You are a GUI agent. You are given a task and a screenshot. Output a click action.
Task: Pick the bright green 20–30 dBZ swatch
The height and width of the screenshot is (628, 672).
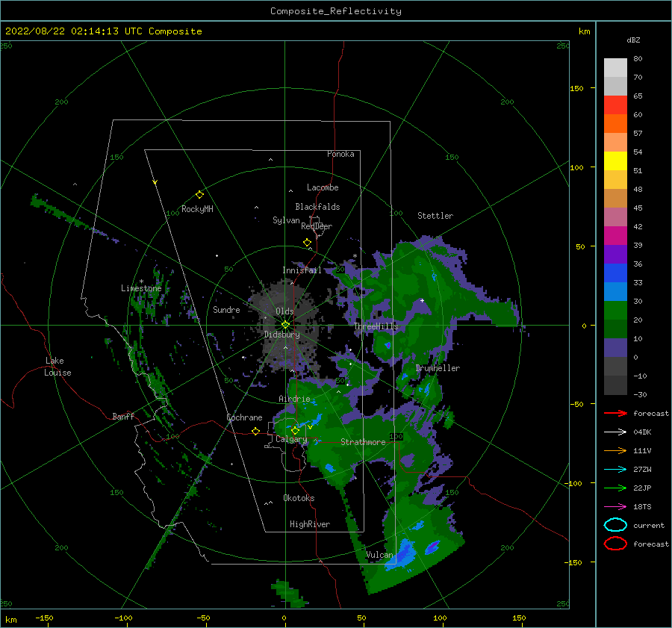click(615, 311)
